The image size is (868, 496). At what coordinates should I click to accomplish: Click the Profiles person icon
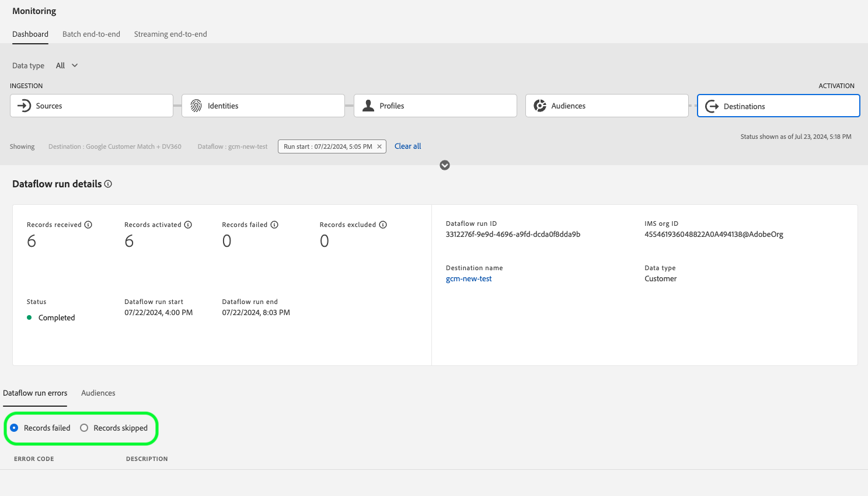click(x=368, y=106)
